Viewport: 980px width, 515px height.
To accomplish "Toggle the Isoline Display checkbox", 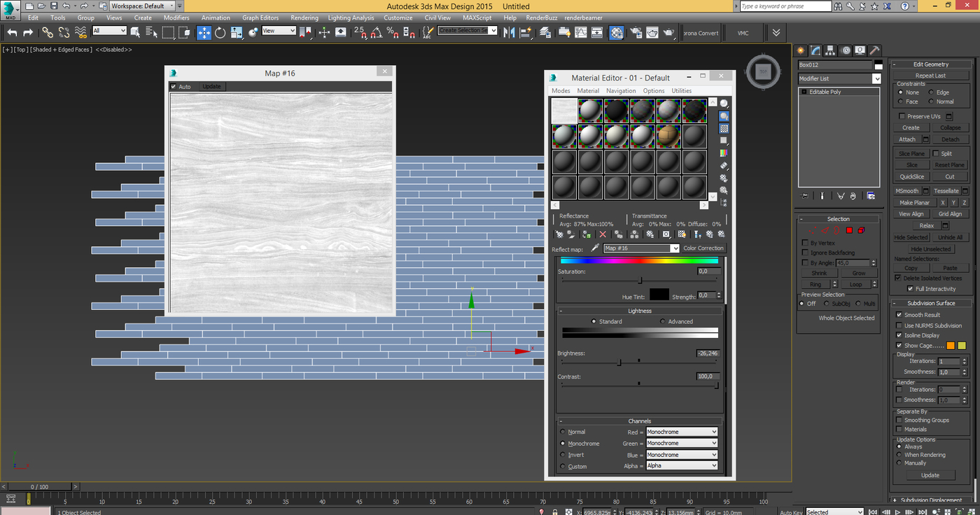I will click(899, 335).
